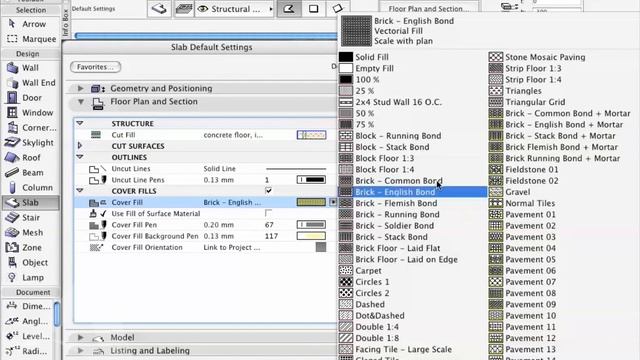The image size is (640, 360).
Task: Activate the Corner Window tool
Action: tap(30, 128)
